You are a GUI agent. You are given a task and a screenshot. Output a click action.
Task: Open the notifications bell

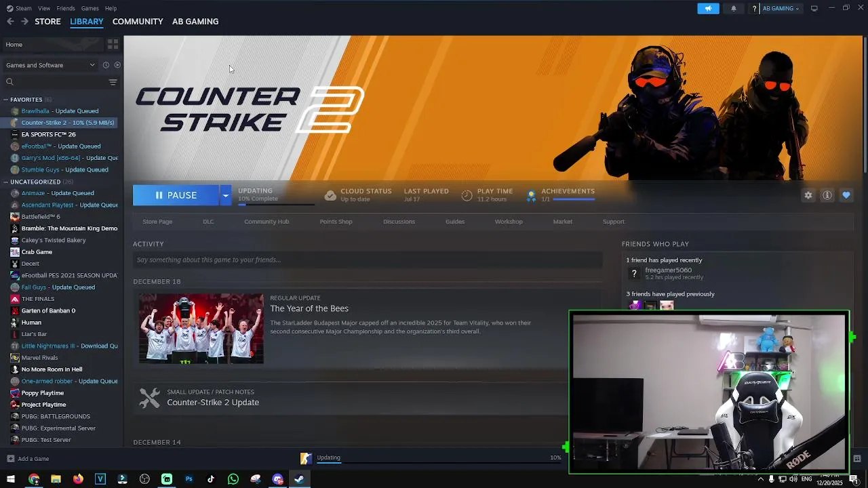pos(734,8)
